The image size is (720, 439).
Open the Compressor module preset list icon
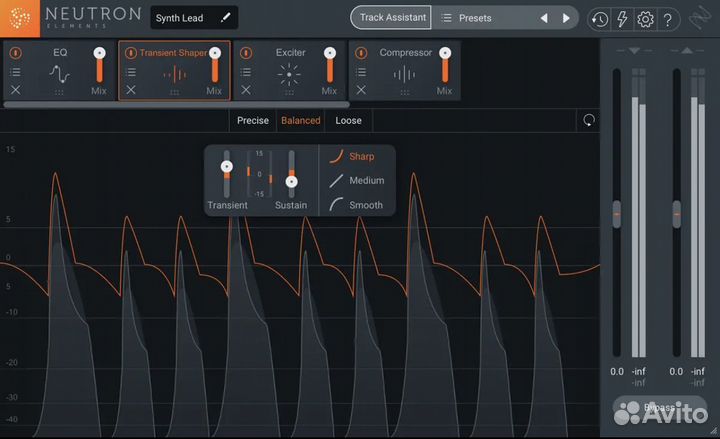[x=361, y=72]
